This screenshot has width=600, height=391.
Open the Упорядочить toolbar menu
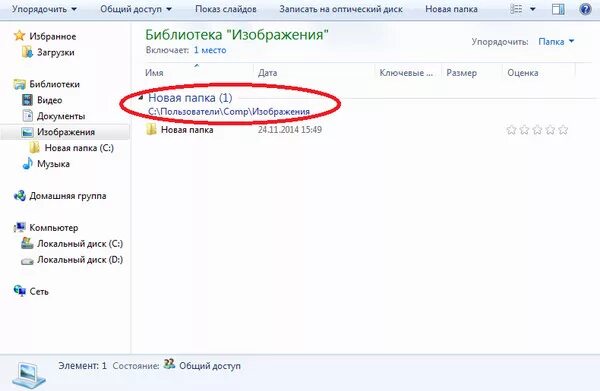coord(44,9)
